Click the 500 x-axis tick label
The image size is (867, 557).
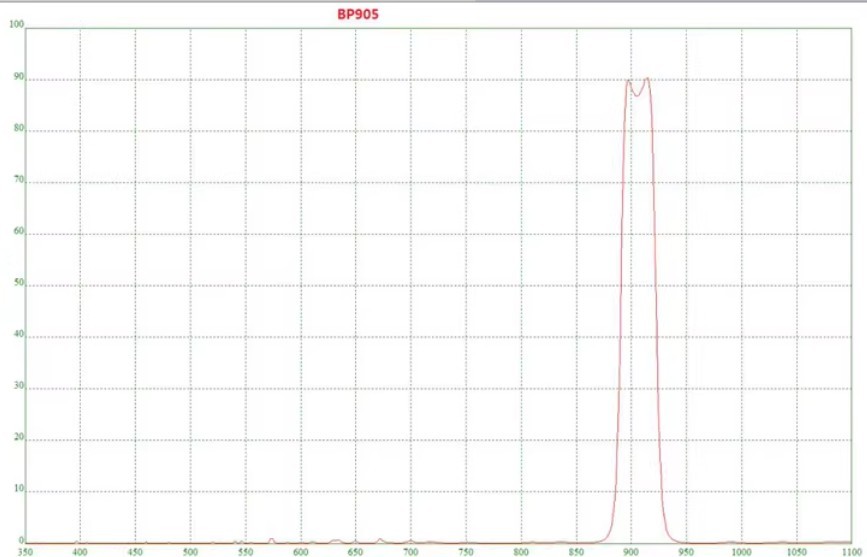tap(189, 551)
